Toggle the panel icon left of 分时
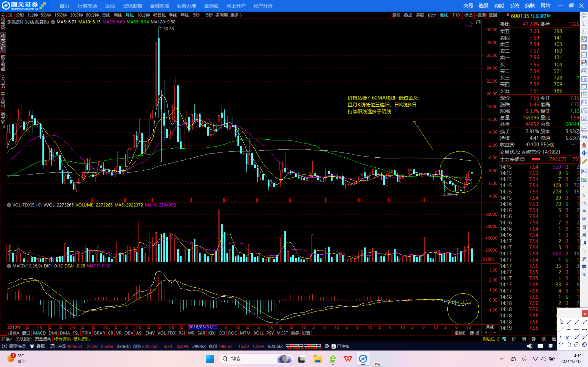 coord(10,15)
